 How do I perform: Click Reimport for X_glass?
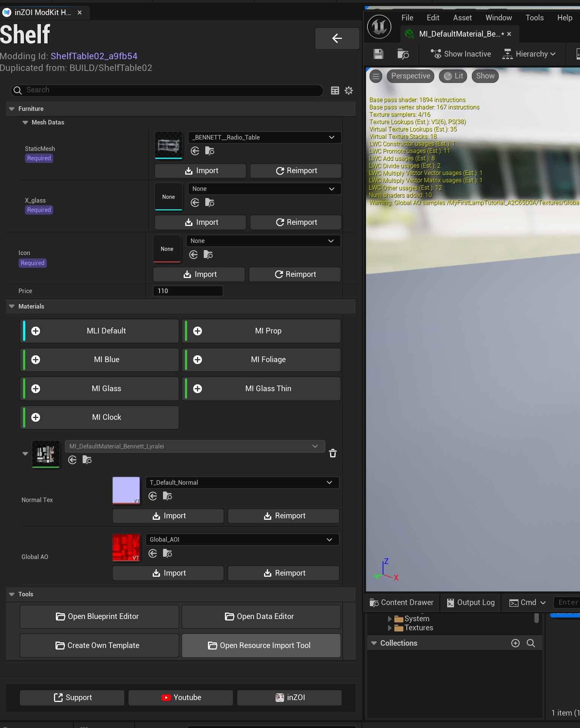coord(296,223)
